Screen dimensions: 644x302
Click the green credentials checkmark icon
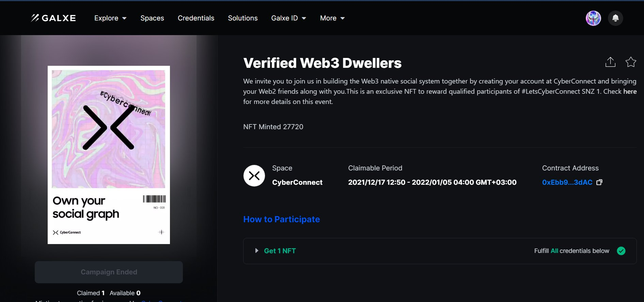(621, 251)
